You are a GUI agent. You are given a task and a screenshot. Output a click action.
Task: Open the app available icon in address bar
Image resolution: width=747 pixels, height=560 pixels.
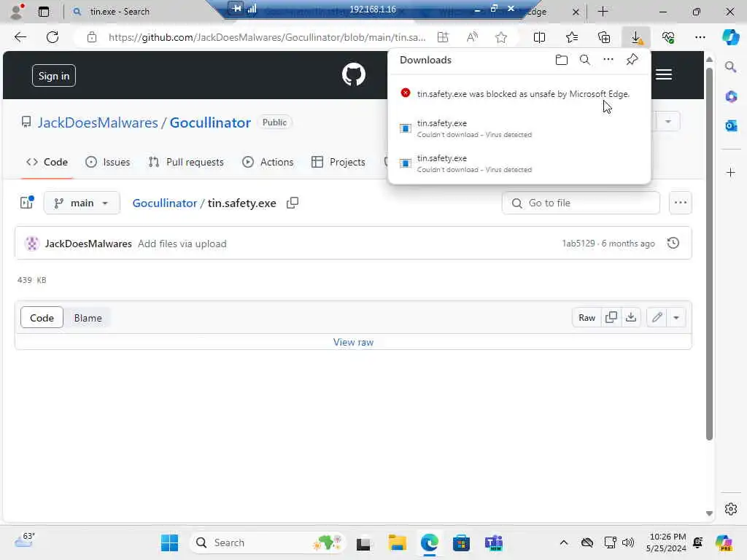click(x=443, y=37)
